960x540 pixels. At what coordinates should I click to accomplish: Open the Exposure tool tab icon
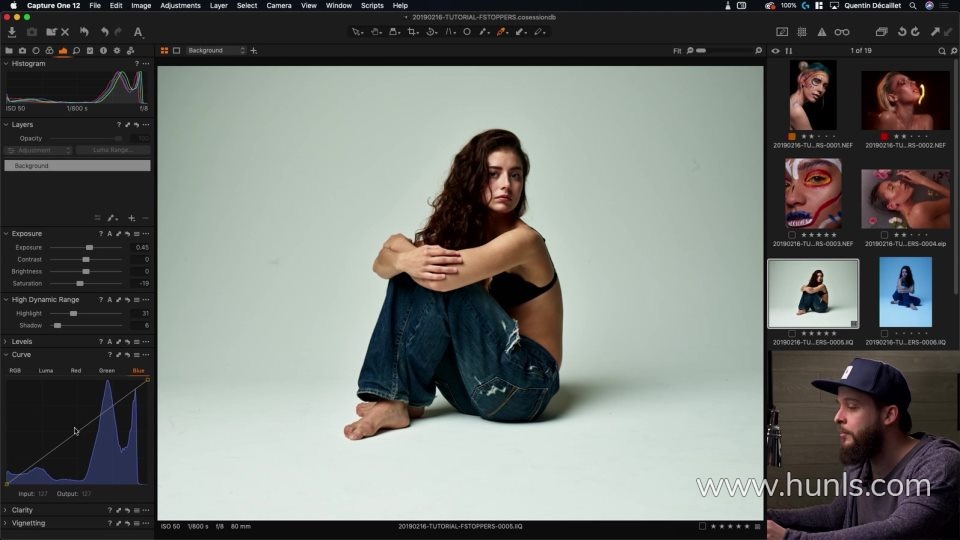pyautogui.click(x=63, y=50)
